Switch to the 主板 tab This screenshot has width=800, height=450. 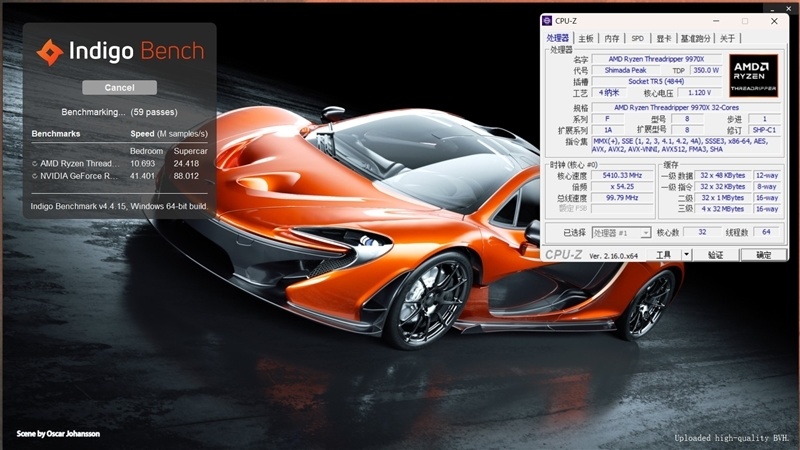pos(586,38)
